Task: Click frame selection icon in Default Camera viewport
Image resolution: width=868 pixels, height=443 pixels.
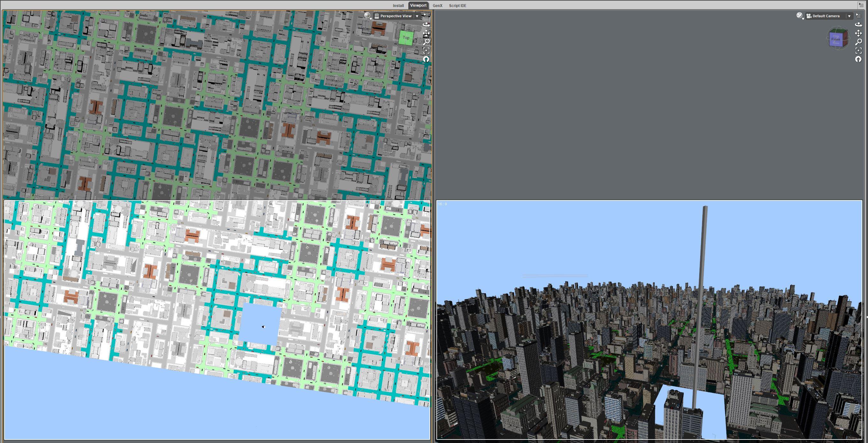Action: pyautogui.click(x=858, y=50)
